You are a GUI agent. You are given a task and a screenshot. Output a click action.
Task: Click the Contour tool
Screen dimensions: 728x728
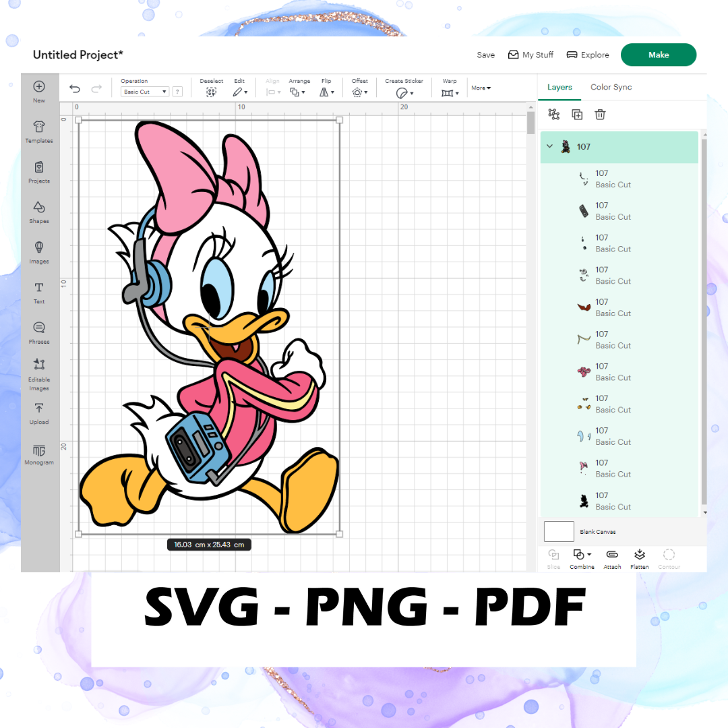pos(669,559)
